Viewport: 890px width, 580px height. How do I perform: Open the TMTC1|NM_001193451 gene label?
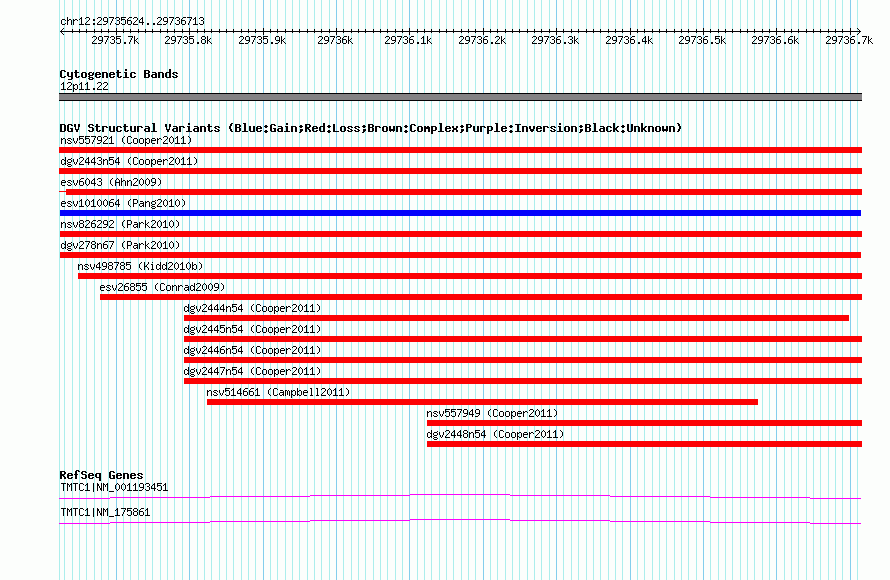point(114,487)
